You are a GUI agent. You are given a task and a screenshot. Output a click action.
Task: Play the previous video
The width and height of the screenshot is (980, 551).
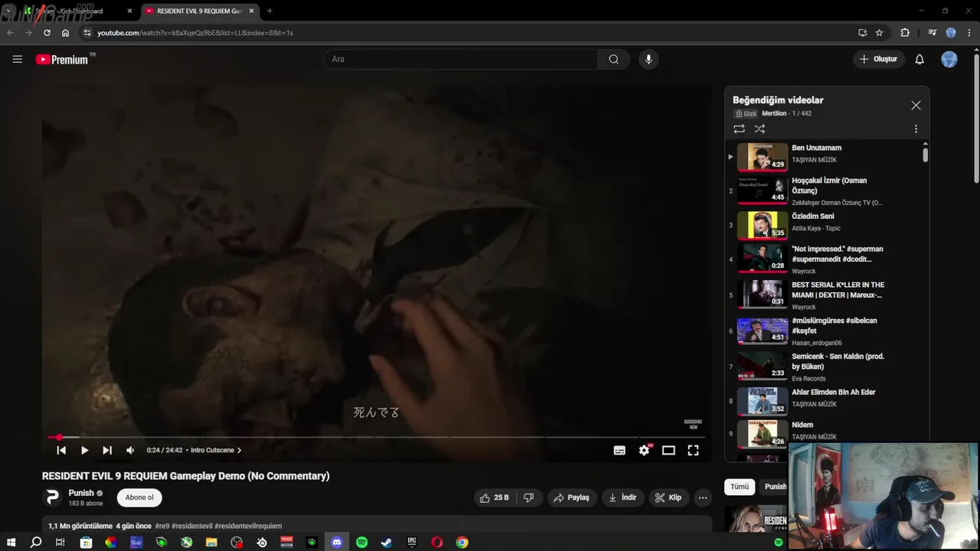(x=61, y=450)
